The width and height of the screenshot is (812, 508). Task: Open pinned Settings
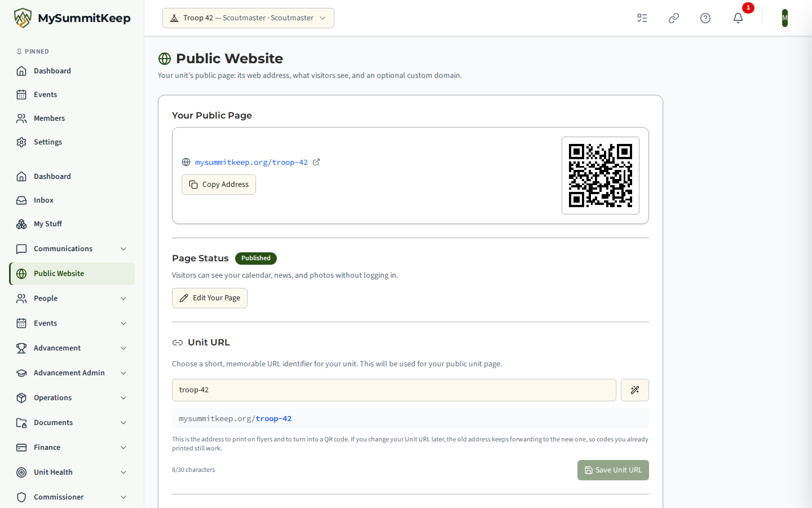pos(72,142)
